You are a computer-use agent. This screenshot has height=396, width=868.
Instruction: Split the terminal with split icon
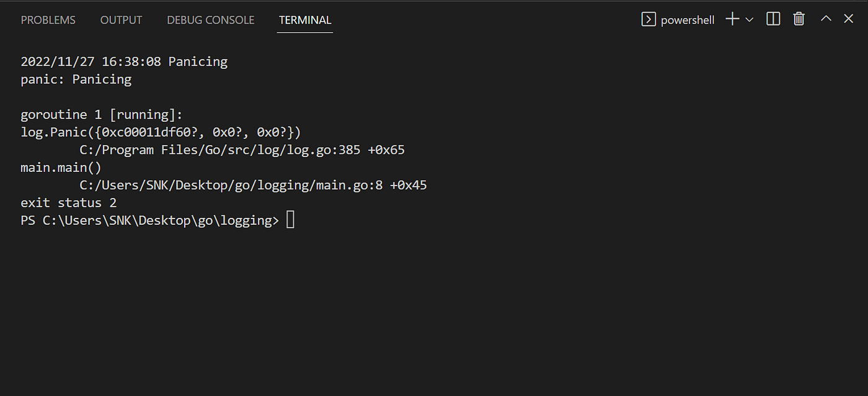(x=773, y=19)
